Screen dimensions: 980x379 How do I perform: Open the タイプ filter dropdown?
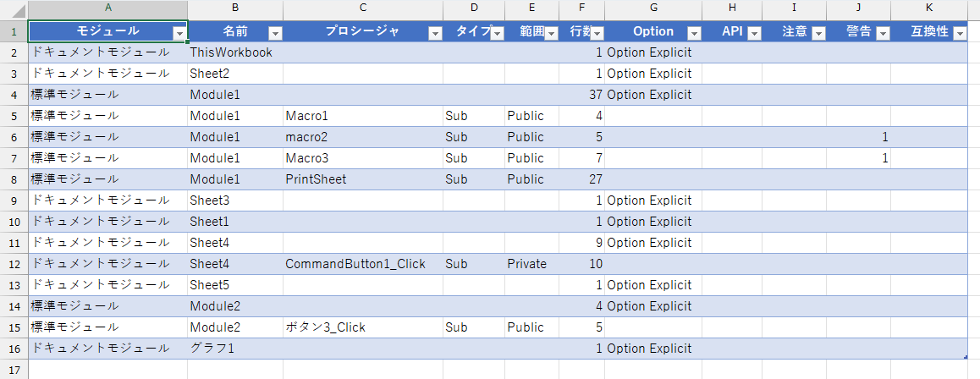(495, 33)
